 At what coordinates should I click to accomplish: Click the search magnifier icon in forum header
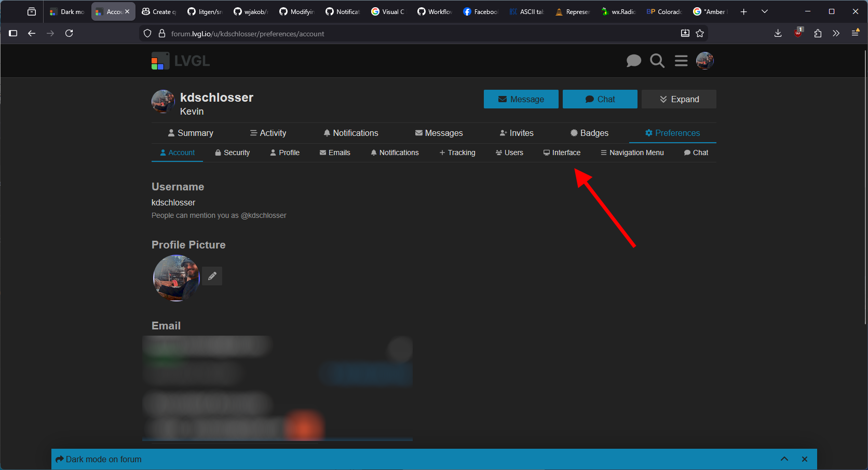657,61
